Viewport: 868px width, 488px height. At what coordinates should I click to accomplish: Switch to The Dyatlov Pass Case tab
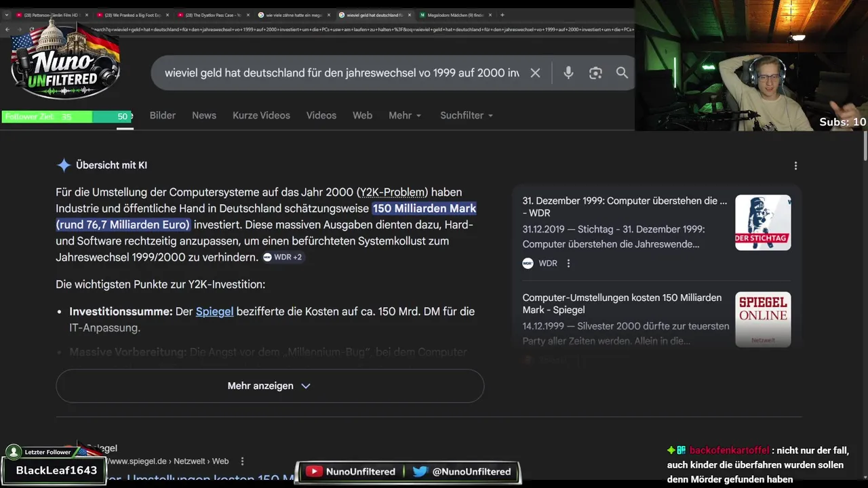pos(213,15)
